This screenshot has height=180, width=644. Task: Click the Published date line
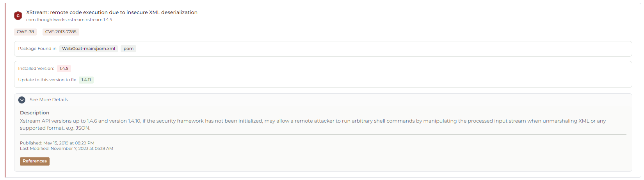click(57, 143)
